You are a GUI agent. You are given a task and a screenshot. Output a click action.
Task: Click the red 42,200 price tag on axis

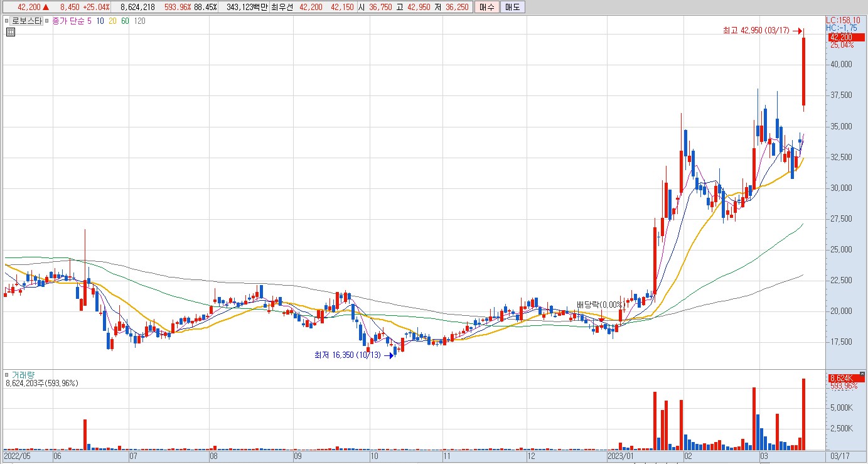tap(845, 38)
